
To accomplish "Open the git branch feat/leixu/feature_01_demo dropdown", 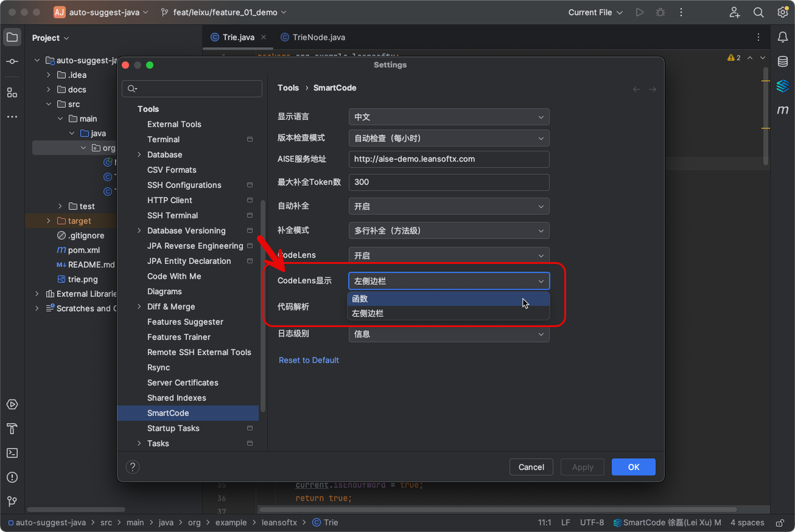I will point(224,12).
